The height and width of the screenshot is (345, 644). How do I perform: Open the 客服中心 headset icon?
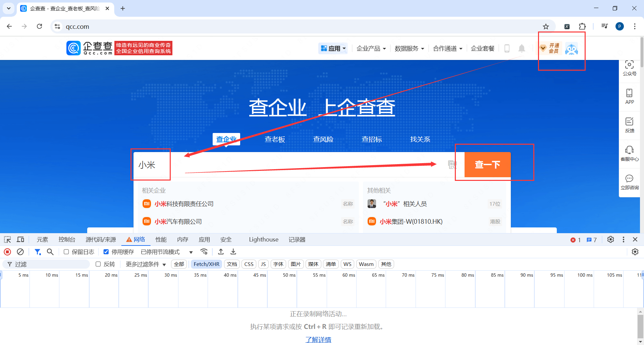pos(630,154)
